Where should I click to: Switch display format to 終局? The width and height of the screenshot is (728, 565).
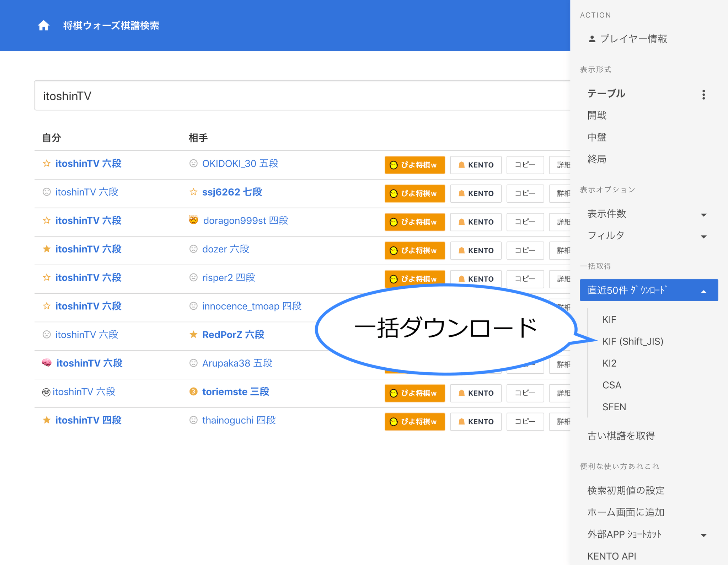[597, 159]
